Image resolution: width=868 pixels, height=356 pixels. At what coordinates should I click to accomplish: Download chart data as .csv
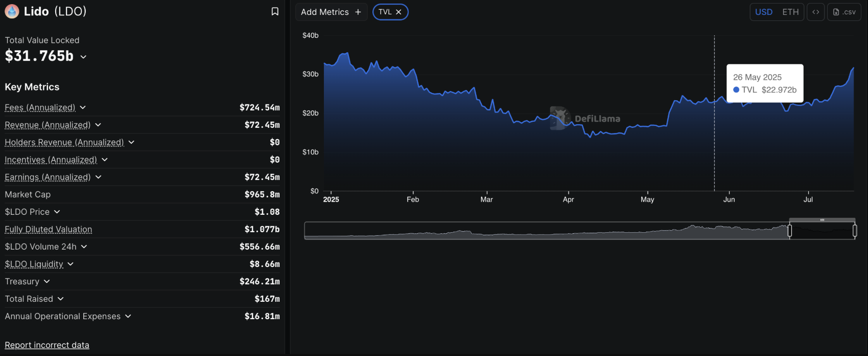[x=844, y=12]
